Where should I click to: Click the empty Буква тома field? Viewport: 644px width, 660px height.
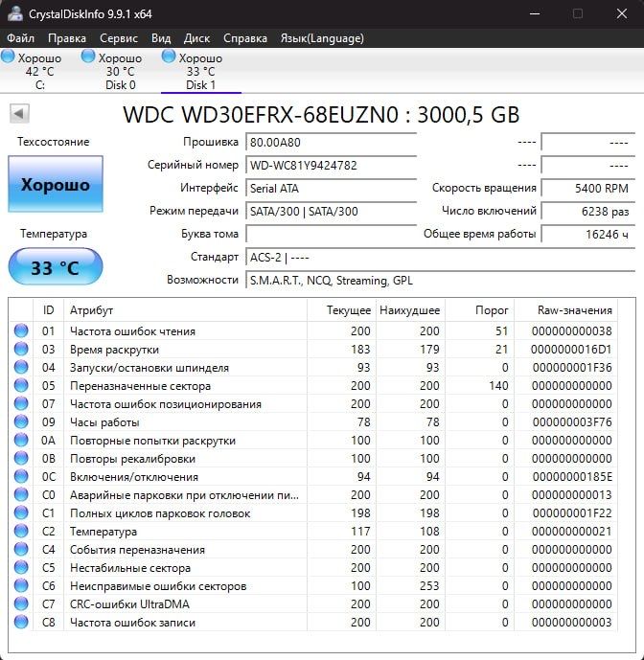[331, 234]
